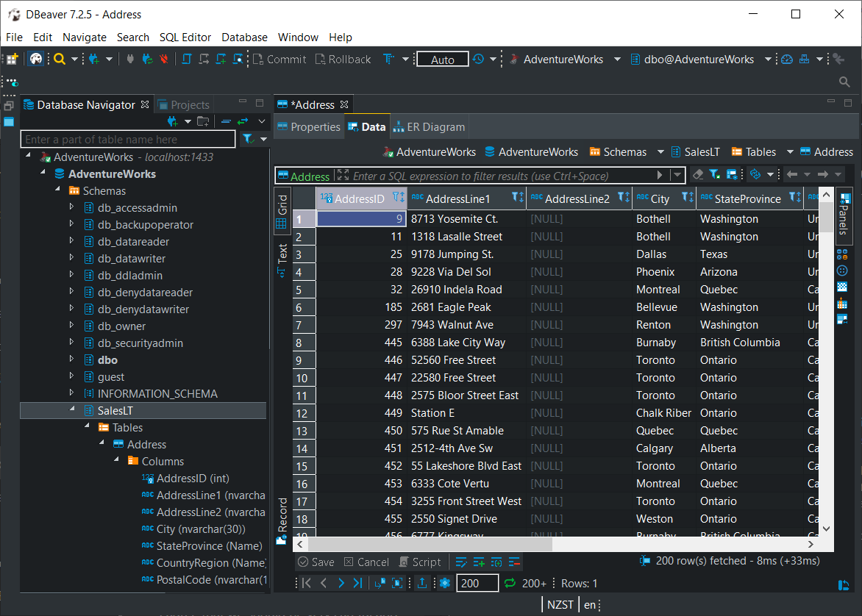The height and width of the screenshot is (616, 862).
Task: Open the Database menu
Action: click(x=244, y=37)
